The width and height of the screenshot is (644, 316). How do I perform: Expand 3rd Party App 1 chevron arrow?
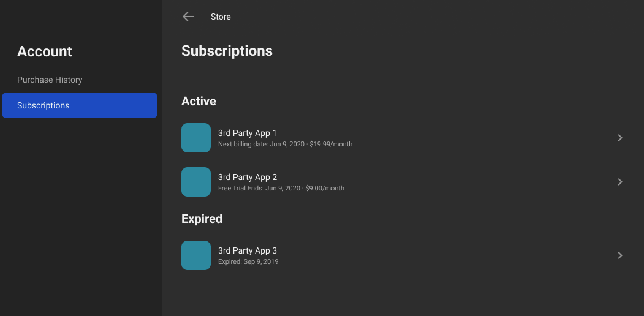click(x=620, y=138)
